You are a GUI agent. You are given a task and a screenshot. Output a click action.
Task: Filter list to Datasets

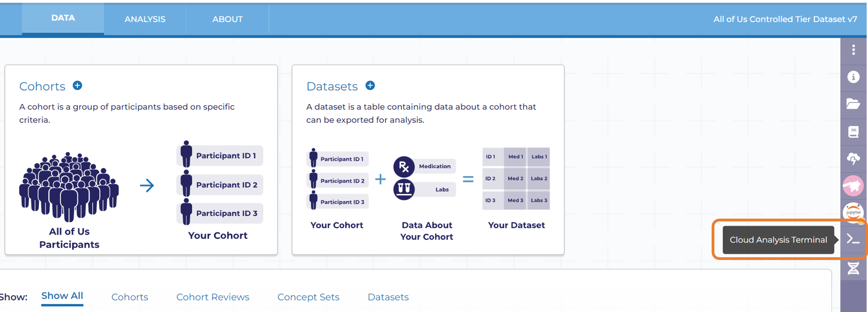(x=388, y=297)
